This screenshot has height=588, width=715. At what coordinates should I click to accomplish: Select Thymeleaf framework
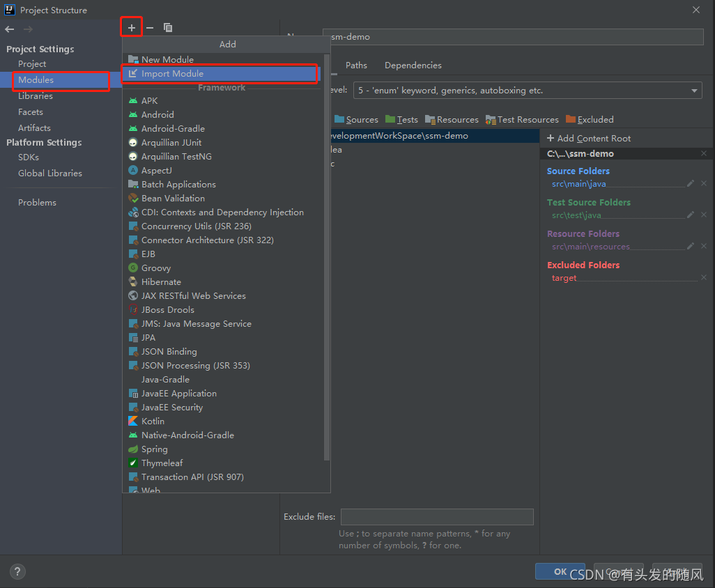[x=224, y=463]
